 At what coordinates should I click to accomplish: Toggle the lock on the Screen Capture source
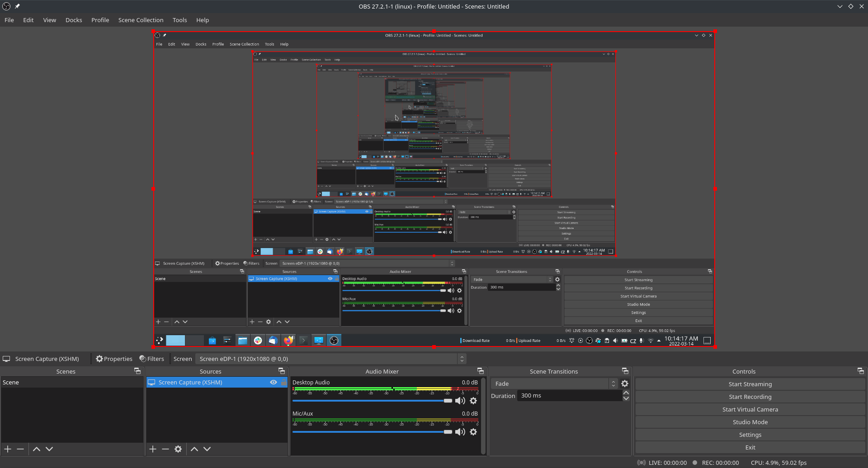click(x=283, y=382)
